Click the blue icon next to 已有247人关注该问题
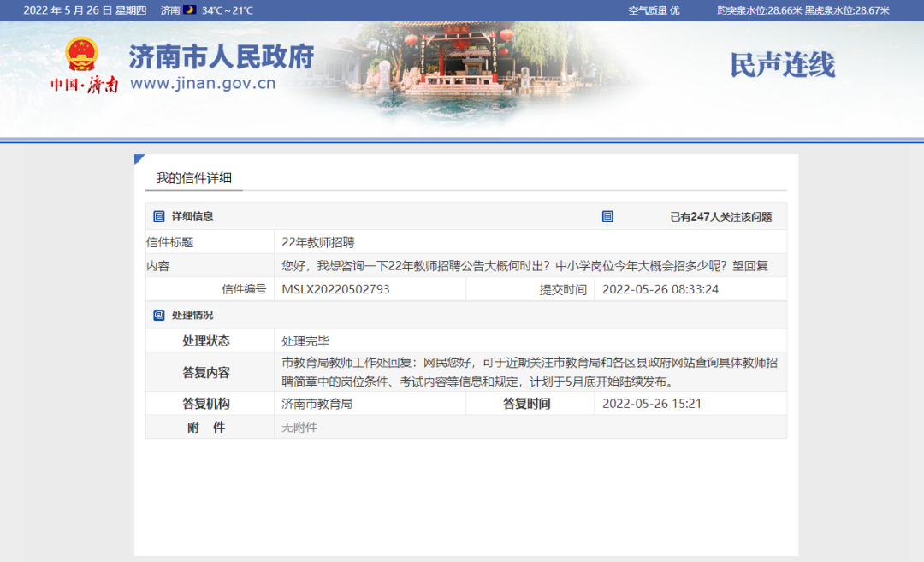924x562 pixels. pos(607,216)
